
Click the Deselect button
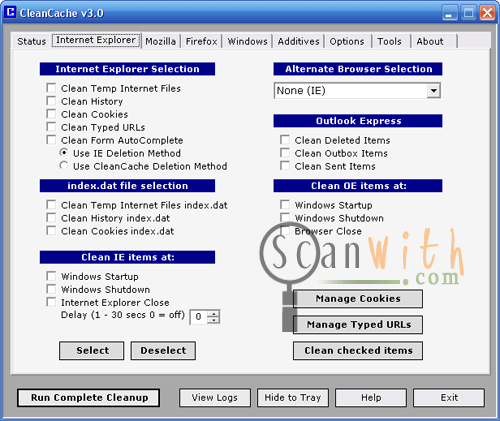163,351
